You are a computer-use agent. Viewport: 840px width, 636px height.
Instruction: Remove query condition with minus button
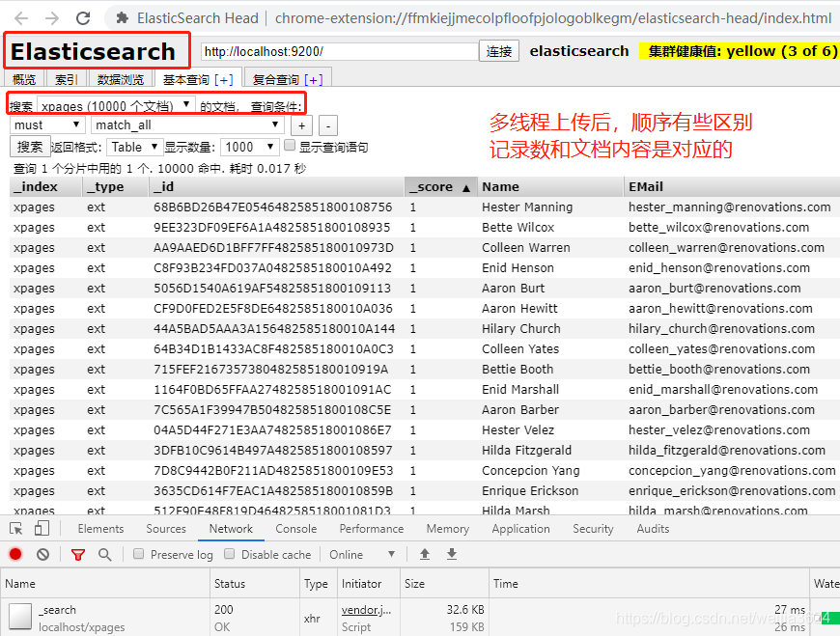[328, 126]
